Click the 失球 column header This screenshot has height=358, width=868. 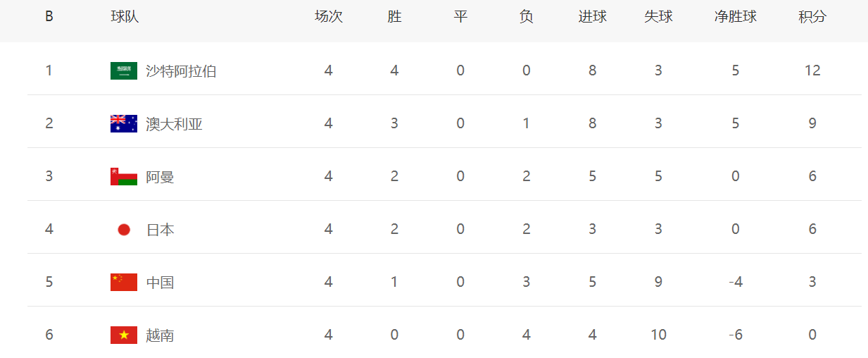tap(658, 17)
